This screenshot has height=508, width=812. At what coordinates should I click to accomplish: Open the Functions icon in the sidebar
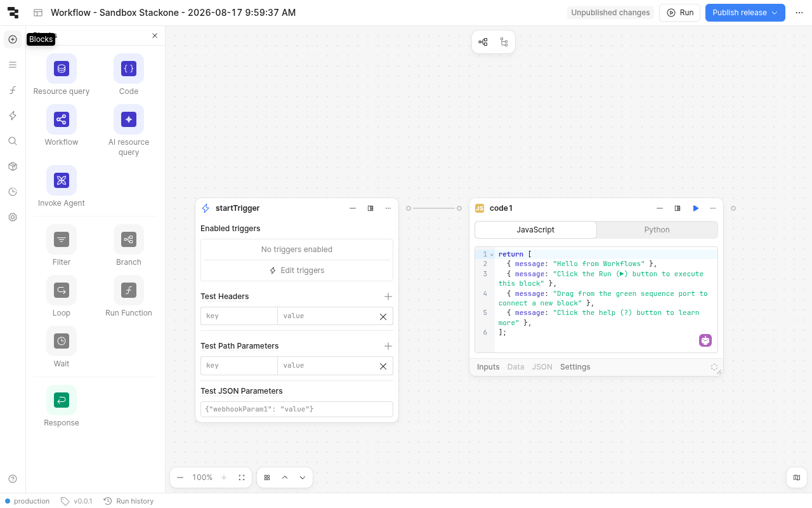[13, 90]
